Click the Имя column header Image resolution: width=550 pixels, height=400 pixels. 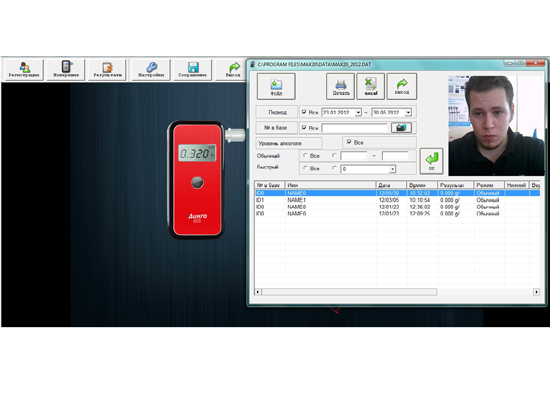[x=330, y=185]
